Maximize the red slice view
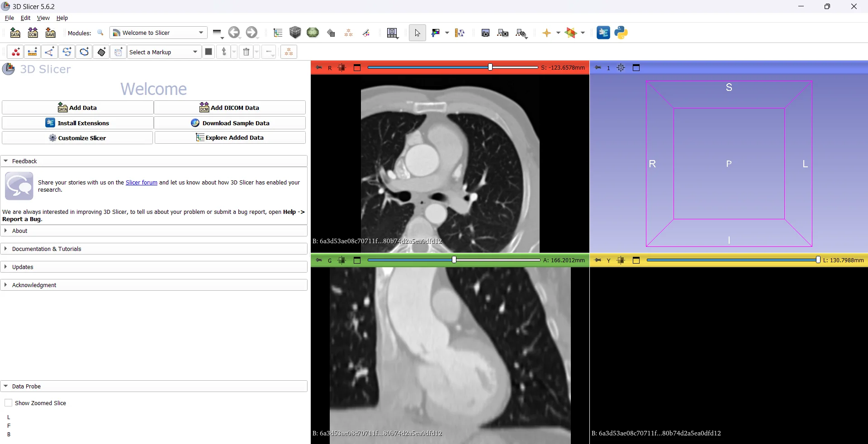The width and height of the screenshot is (868, 444). [x=357, y=68]
